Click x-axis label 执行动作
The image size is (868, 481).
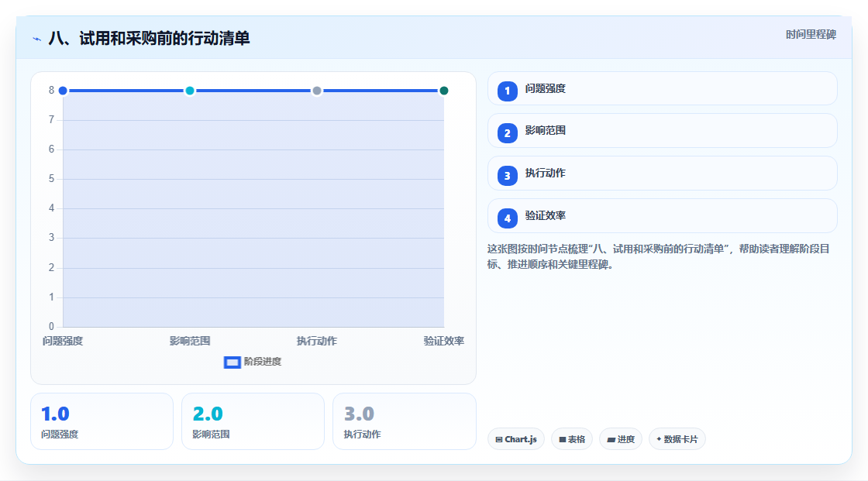coord(317,341)
